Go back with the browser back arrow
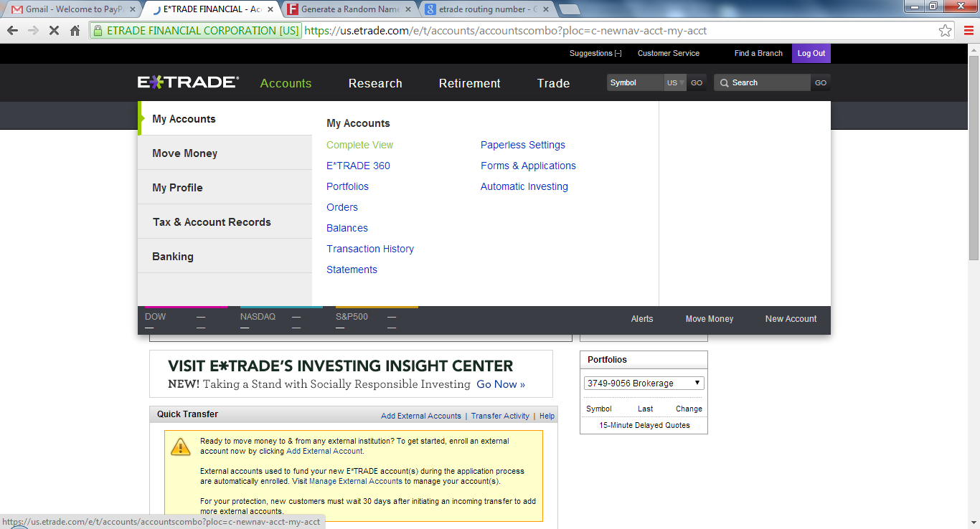 [x=12, y=31]
